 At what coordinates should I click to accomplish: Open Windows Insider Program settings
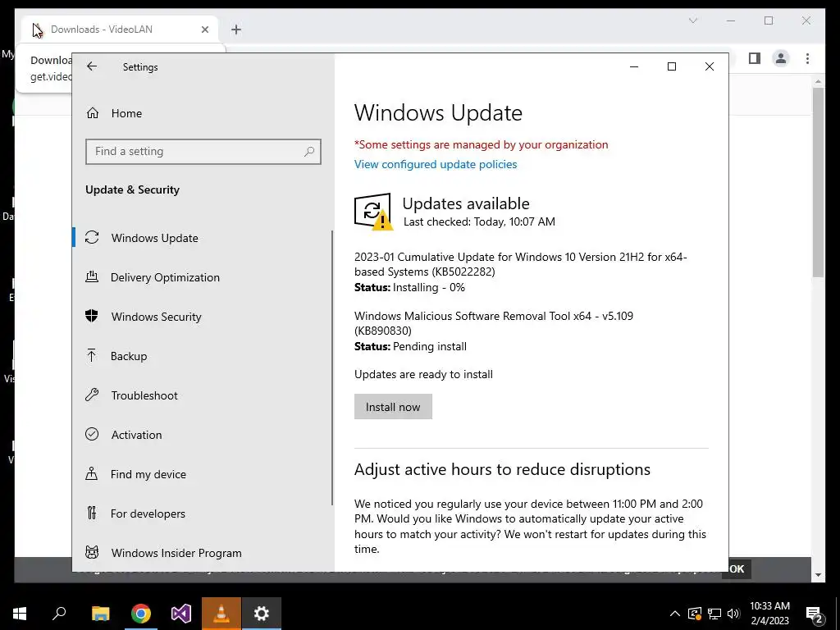point(203,553)
